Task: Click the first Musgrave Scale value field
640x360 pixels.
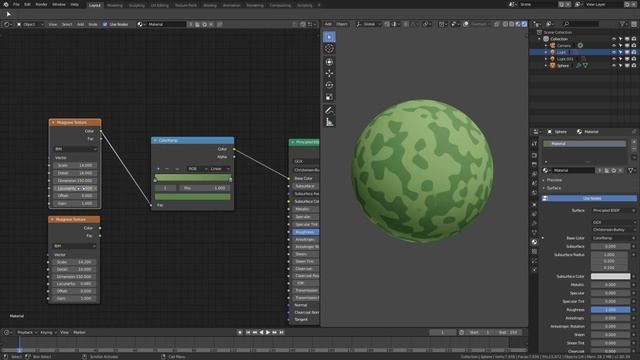Action: [x=75, y=165]
